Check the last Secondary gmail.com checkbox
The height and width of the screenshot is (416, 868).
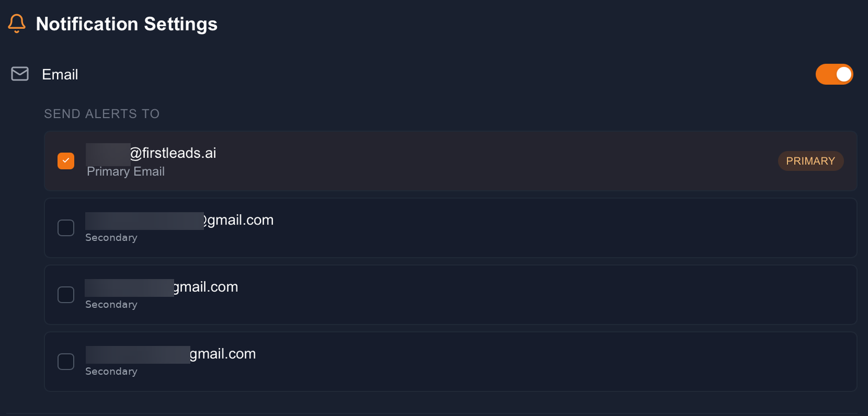point(66,361)
